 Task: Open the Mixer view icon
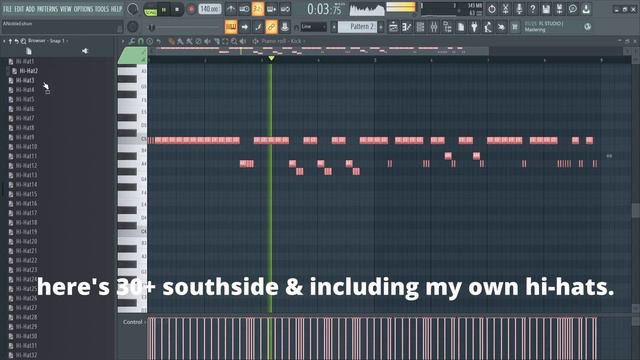coord(433,27)
